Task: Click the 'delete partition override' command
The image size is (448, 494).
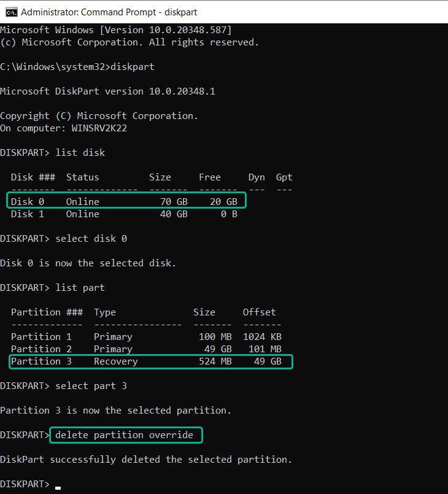Action: [x=124, y=436]
